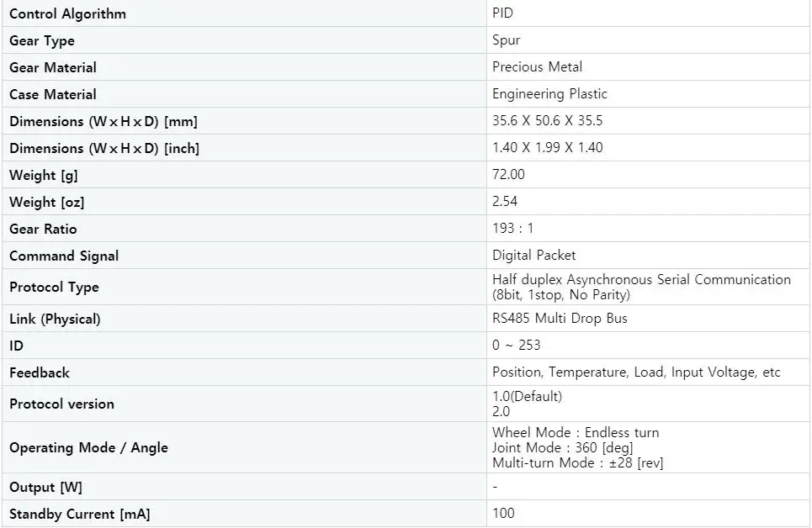Click the RS485 Multi Drop Bus value
812x528 pixels.
tap(560, 319)
